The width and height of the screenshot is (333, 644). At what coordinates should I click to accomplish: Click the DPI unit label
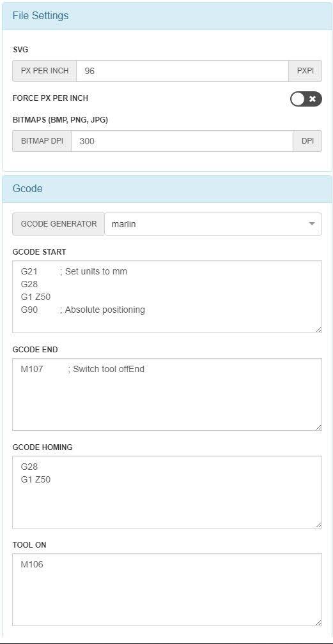(307, 141)
